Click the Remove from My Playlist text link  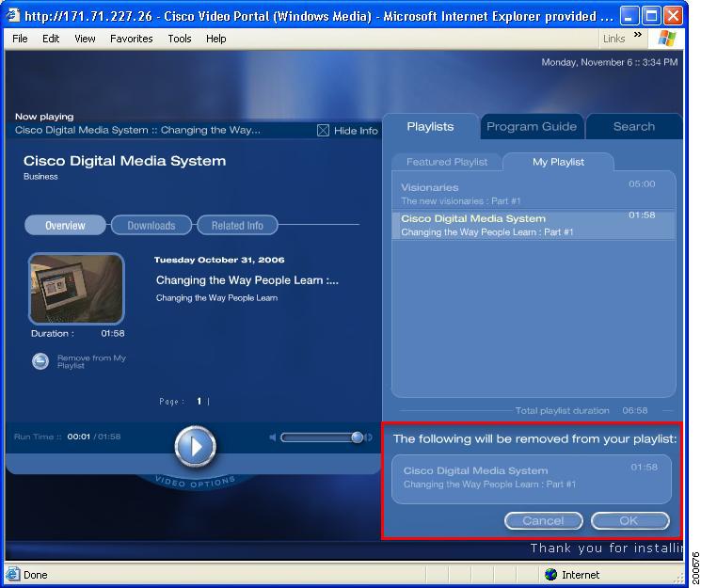(91, 362)
